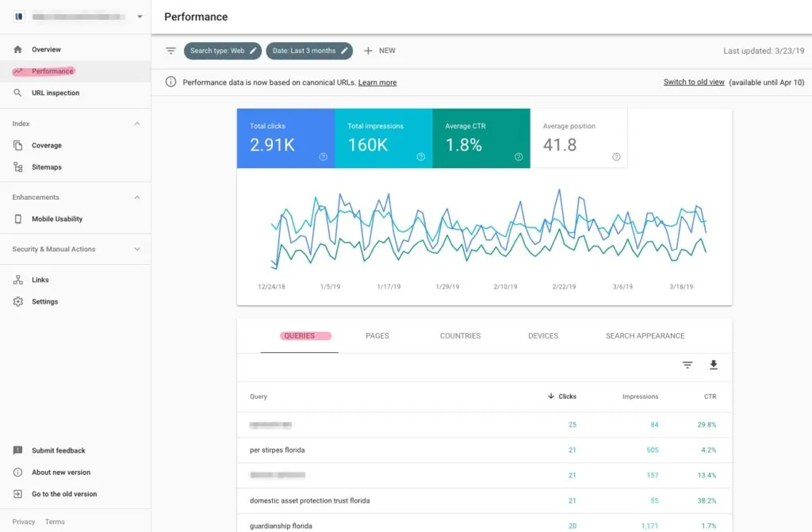The image size is (812, 532).
Task: Open the Sitemaps report
Action: point(48,166)
